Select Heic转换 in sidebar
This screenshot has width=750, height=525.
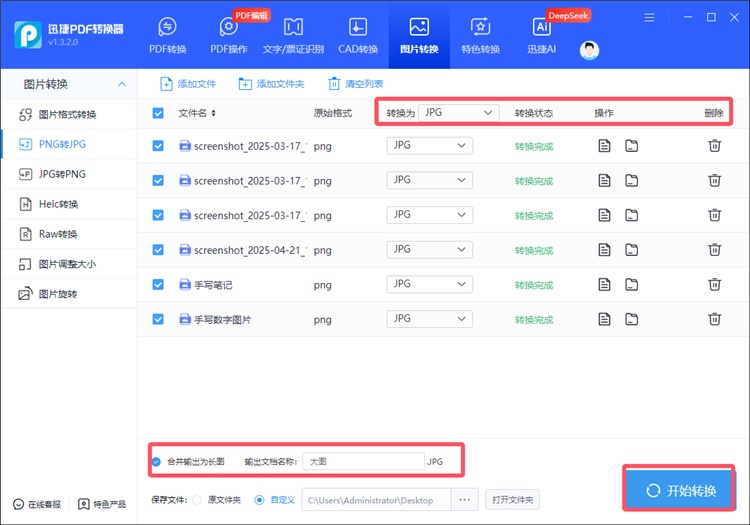[x=69, y=204]
